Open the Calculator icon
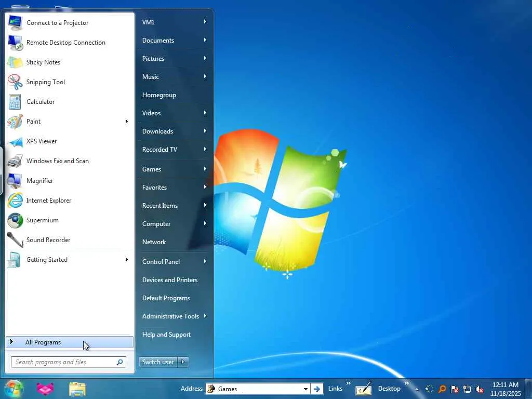Screen dimensions: 532x399 (15, 102)
